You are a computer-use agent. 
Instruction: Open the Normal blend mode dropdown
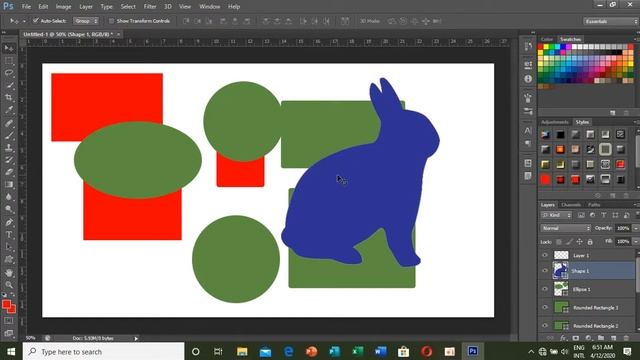565,228
